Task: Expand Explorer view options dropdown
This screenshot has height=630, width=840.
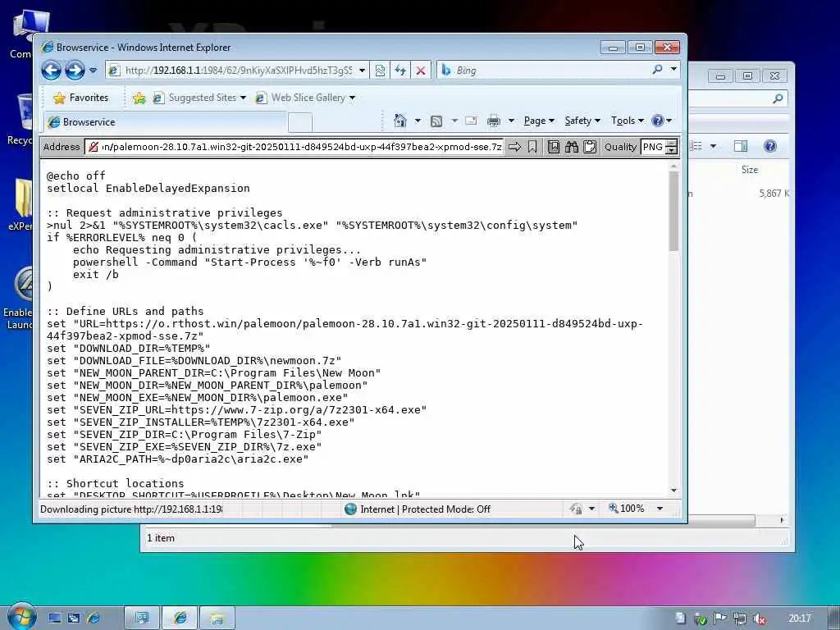Action: 713,146
